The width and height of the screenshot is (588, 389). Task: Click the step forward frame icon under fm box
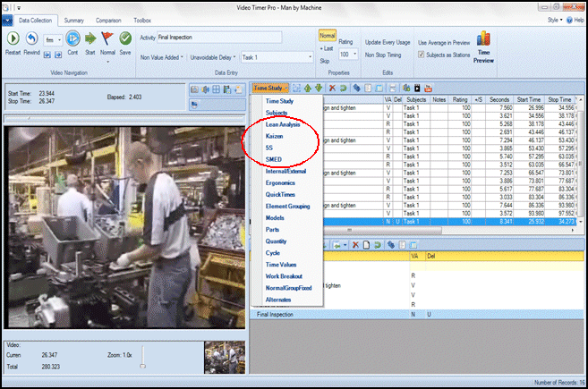pos(58,55)
